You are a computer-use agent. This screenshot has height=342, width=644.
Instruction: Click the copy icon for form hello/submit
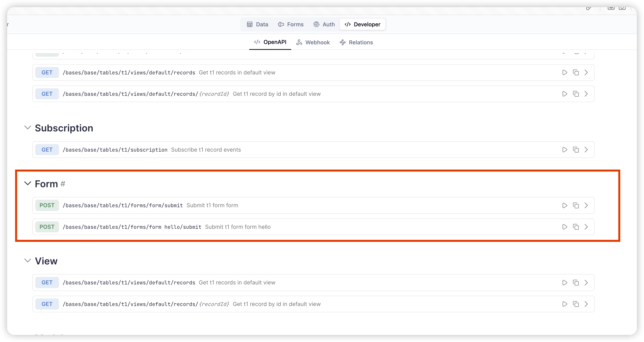[576, 227]
